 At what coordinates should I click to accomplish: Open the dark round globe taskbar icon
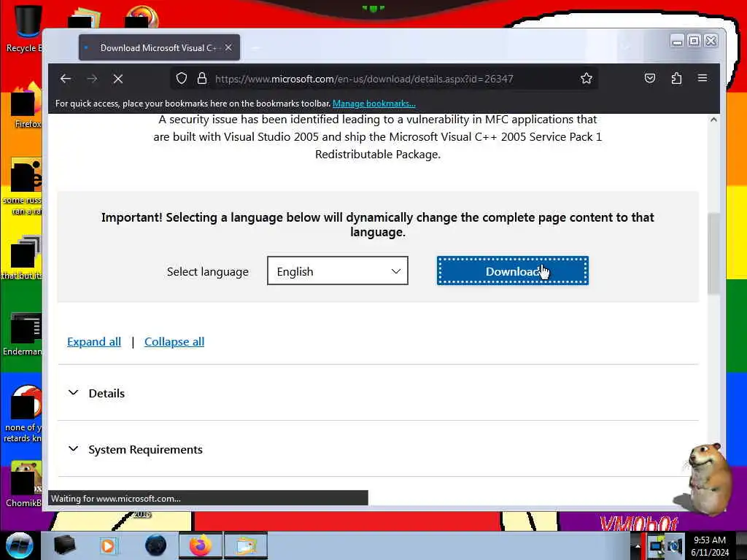click(x=156, y=545)
